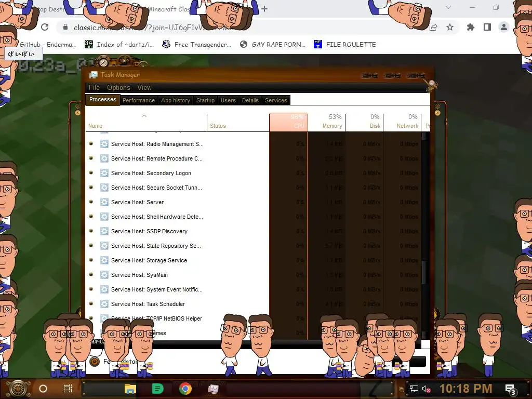Expand Service Host: Secondary Logon row
This screenshot has width=532, height=399.
click(x=91, y=173)
